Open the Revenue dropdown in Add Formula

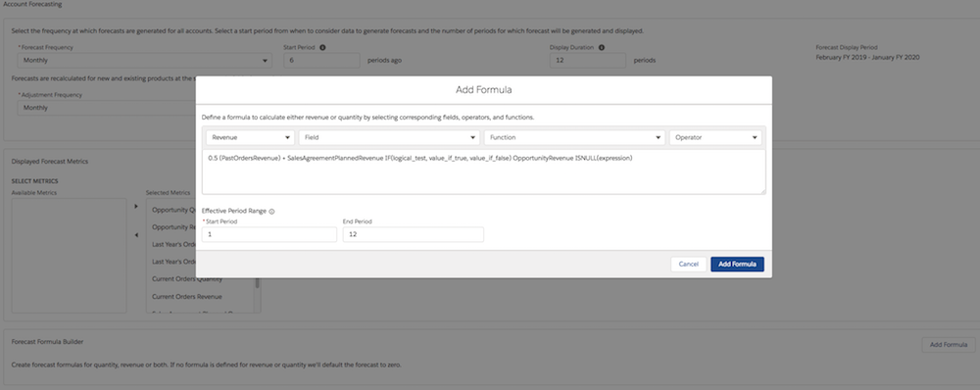pos(250,137)
